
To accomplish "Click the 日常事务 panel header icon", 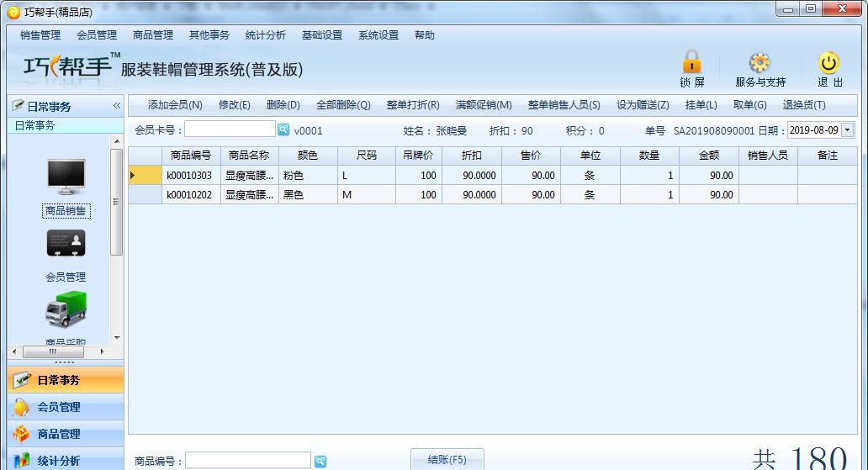I will click(19, 104).
